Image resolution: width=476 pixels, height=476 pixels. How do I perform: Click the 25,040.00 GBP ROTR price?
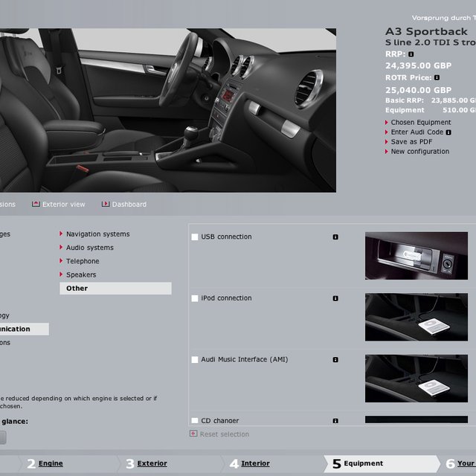coord(418,90)
